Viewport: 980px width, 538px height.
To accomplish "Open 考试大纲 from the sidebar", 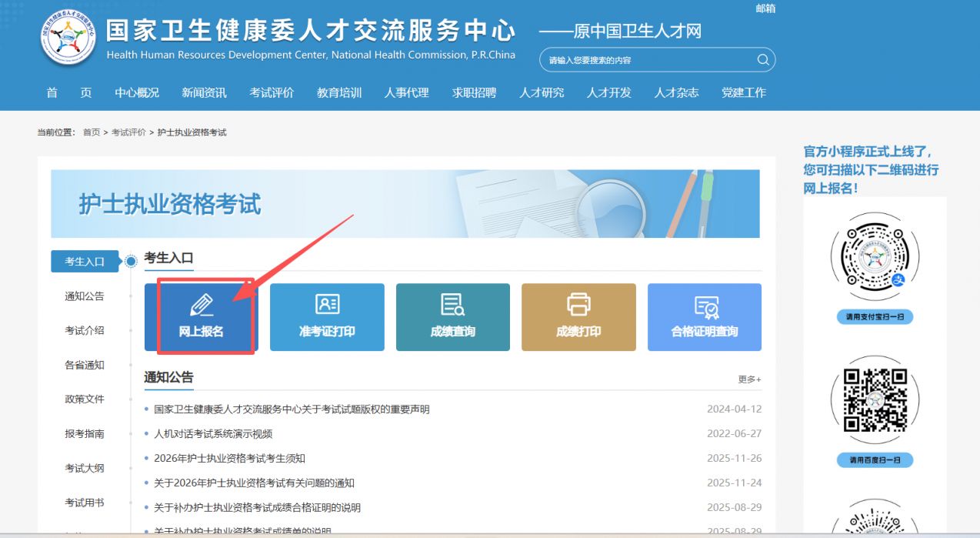I will click(x=85, y=468).
